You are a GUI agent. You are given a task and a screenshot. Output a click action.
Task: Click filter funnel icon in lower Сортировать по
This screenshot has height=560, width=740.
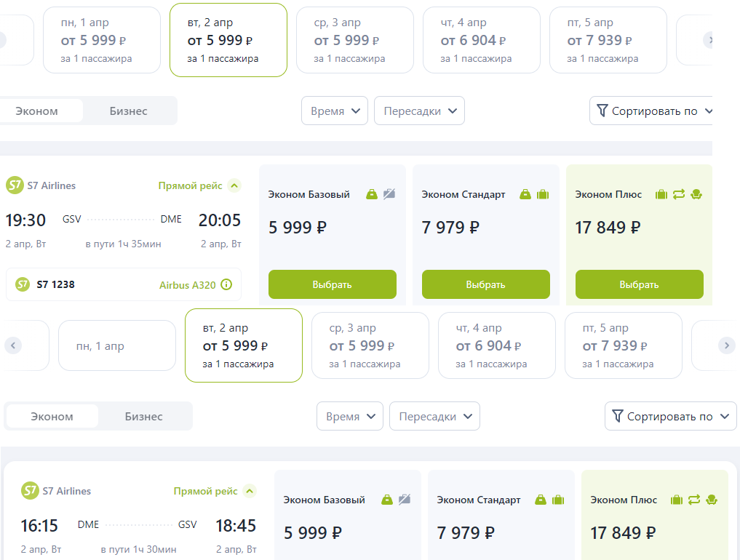coord(618,416)
